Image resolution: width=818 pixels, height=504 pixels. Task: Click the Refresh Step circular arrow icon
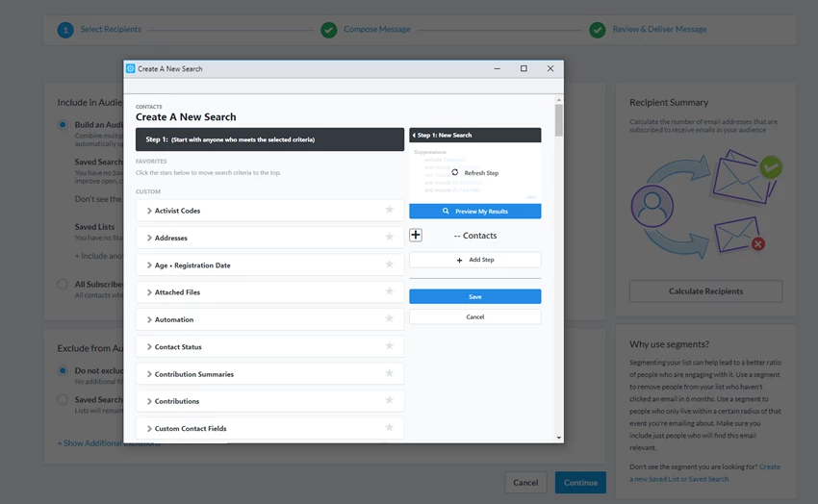point(455,172)
